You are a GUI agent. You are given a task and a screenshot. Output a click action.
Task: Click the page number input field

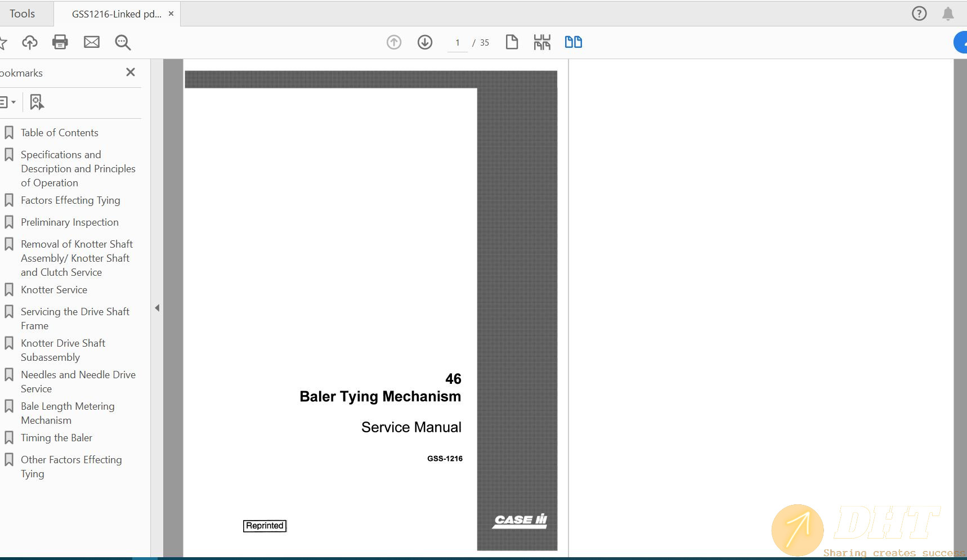coord(458,43)
